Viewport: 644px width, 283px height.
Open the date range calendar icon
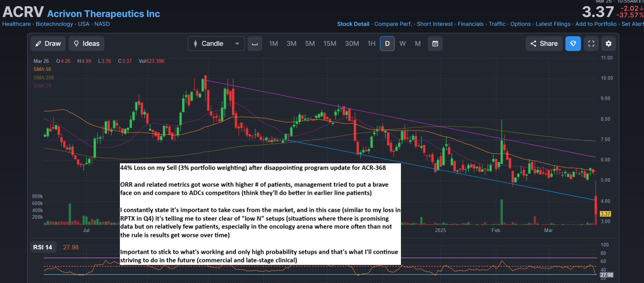435,44
